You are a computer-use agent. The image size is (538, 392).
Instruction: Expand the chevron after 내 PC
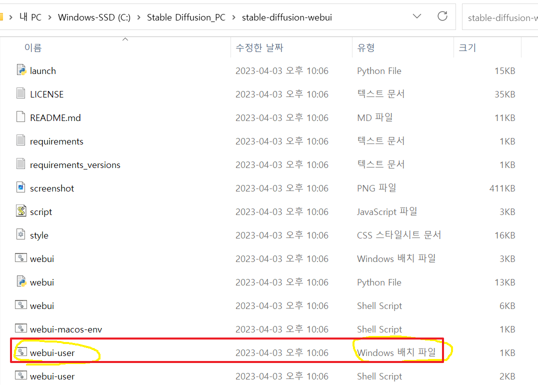(50, 17)
